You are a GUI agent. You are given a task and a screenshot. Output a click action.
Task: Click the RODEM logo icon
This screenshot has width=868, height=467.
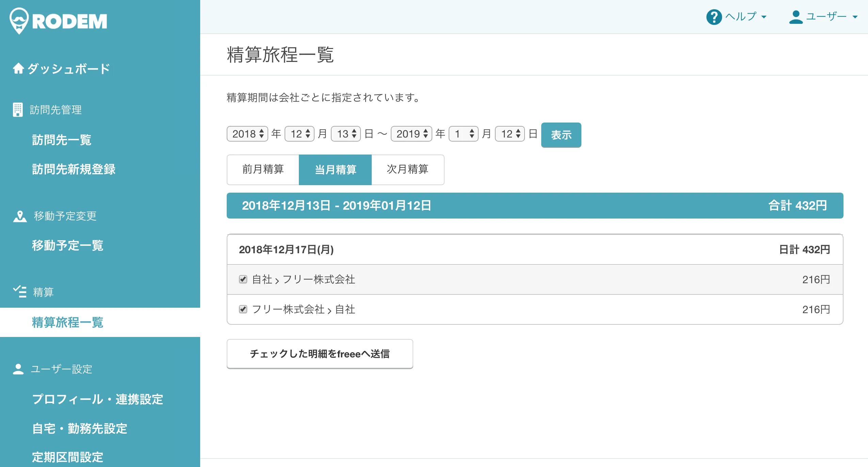pos(19,20)
